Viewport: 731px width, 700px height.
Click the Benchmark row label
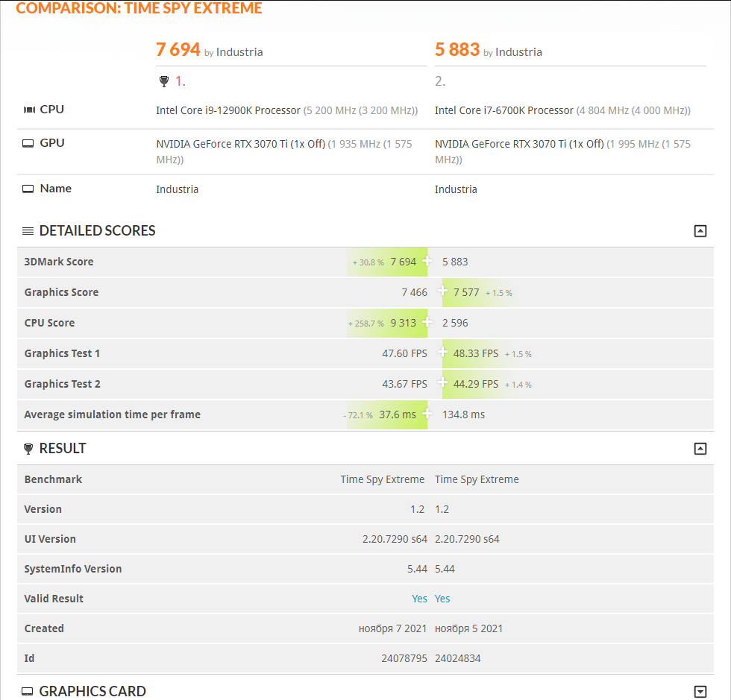pos(53,479)
